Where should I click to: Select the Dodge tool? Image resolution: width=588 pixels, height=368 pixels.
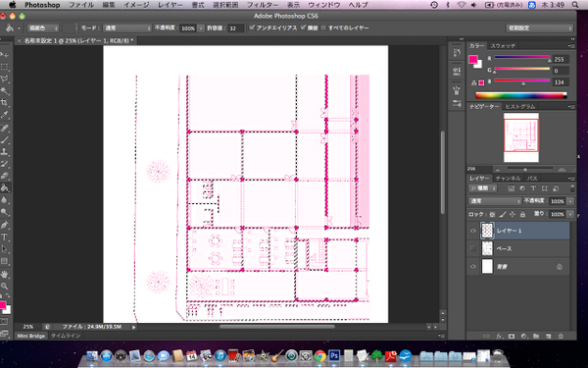pos(5,212)
